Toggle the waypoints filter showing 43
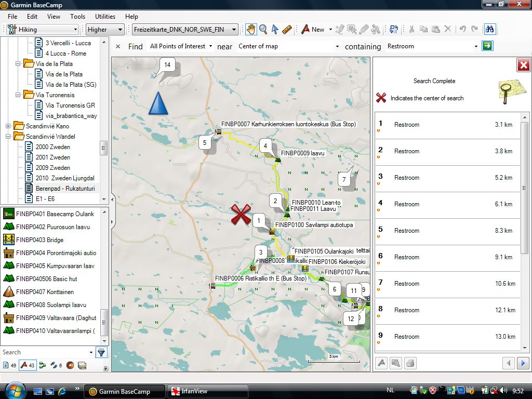 27,365
